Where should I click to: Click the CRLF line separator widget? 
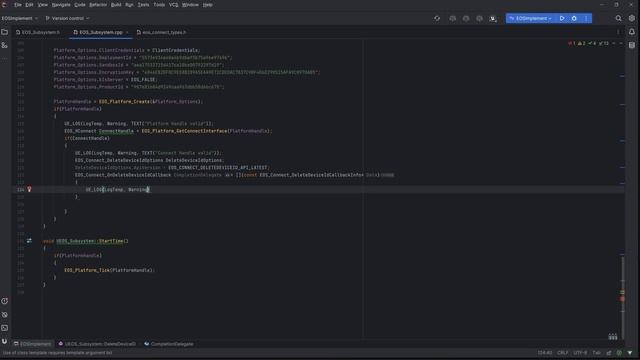[x=562, y=353]
